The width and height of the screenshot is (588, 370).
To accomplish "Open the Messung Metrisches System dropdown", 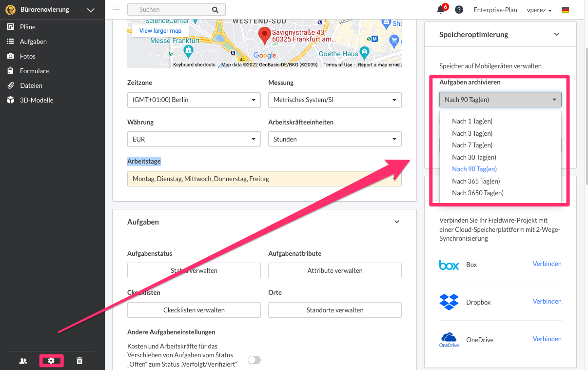I will click(334, 100).
